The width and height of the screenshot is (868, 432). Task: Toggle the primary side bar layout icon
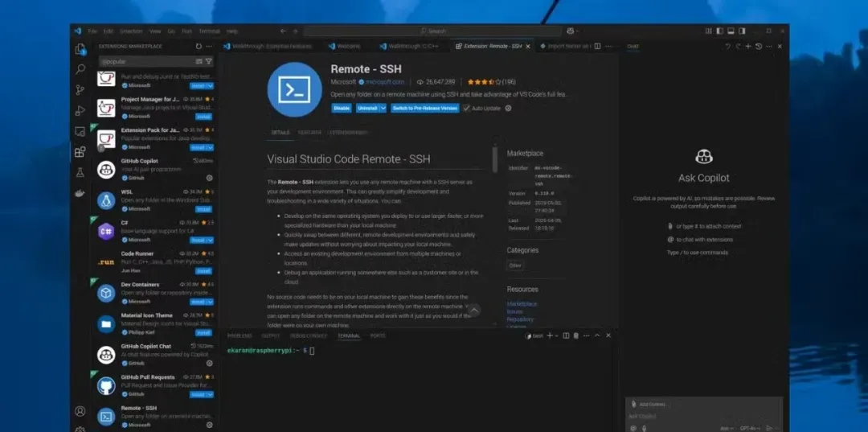pyautogui.click(x=719, y=31)
